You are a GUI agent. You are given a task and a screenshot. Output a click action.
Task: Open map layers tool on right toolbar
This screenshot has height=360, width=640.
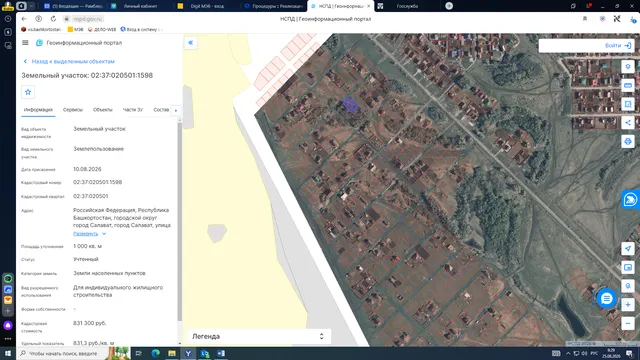627,67
